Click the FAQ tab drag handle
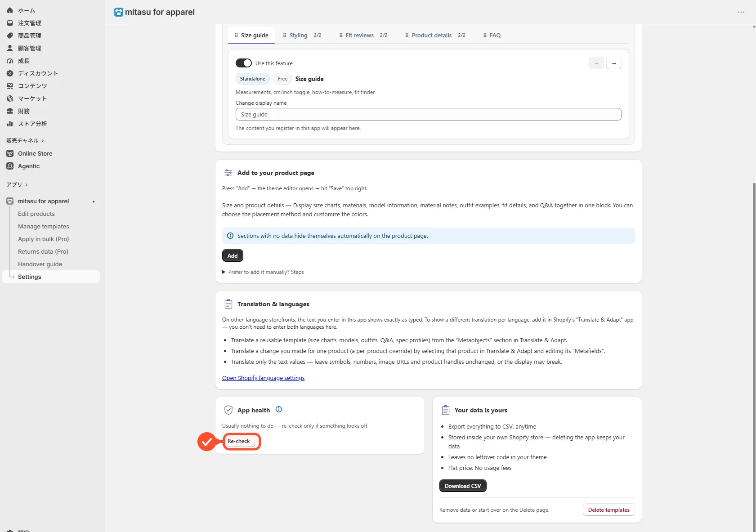The image size is (756, 532). tap(485, 35)
